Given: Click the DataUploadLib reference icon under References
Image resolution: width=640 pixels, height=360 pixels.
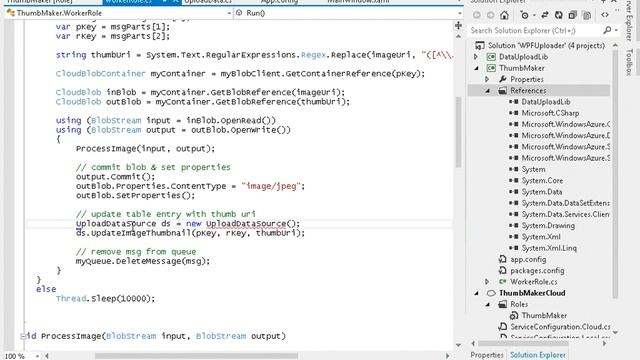Looking at the screenshot, I should (x=513, y=102).
